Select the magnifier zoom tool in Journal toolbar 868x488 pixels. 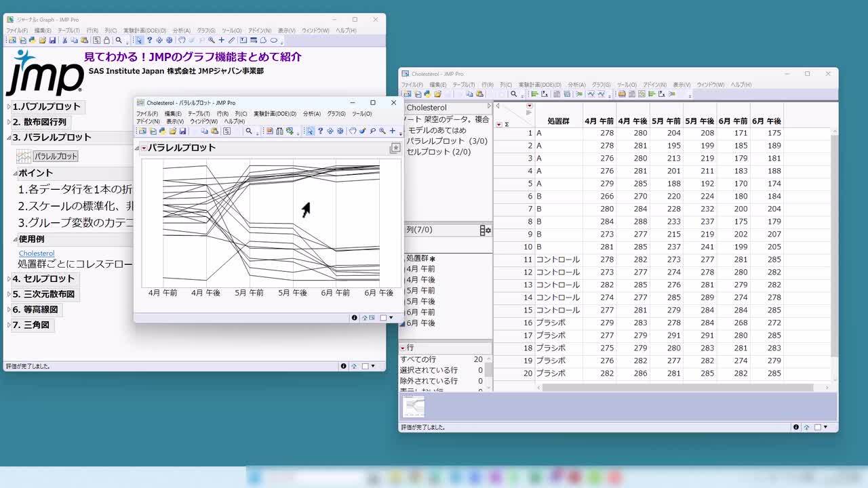[x=212, y=40]
